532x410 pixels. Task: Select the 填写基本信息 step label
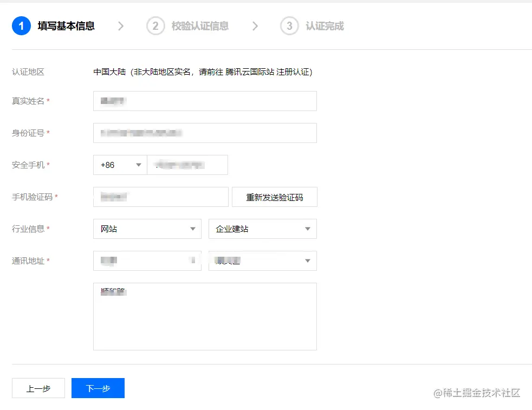tap(66, 26)
